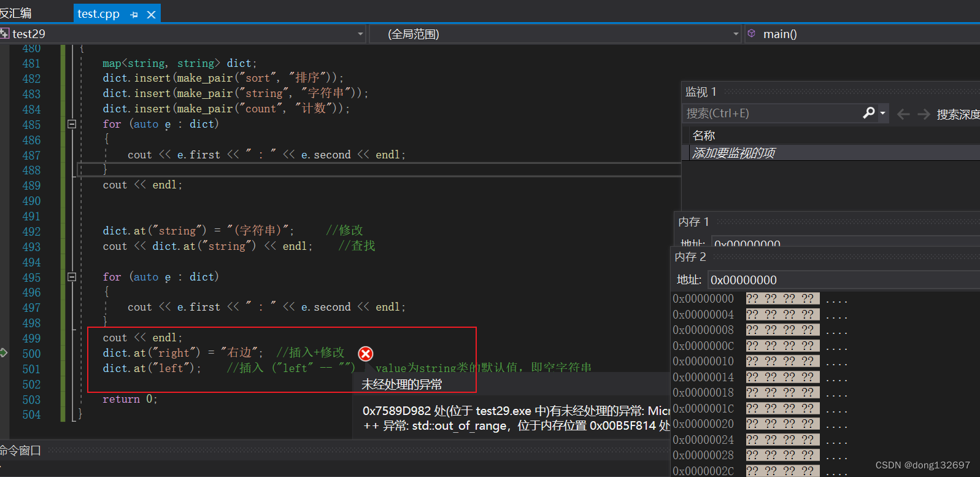The width and height of the screenshot is (980, 477).
Task: Click the //修改 comment
Action: pos(345,230)
